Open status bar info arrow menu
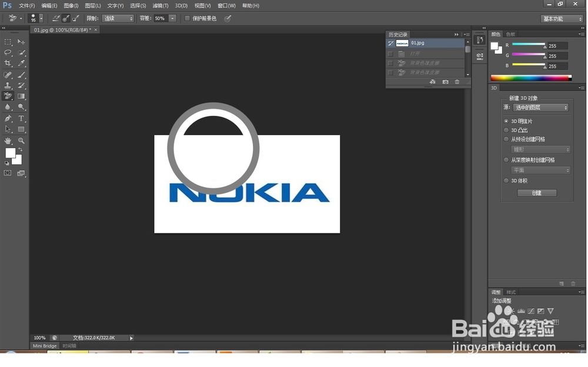This screenshot has width=588, height=367. click(131, 338)
